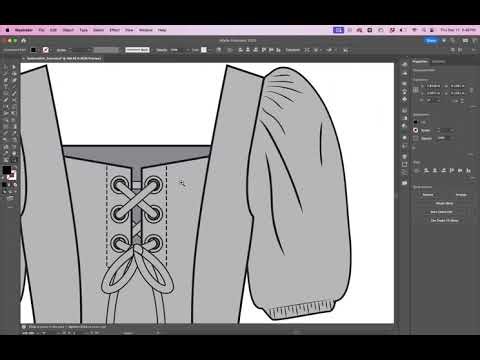
Task: Click the search icon in the app bar
Action: [452, 41]
